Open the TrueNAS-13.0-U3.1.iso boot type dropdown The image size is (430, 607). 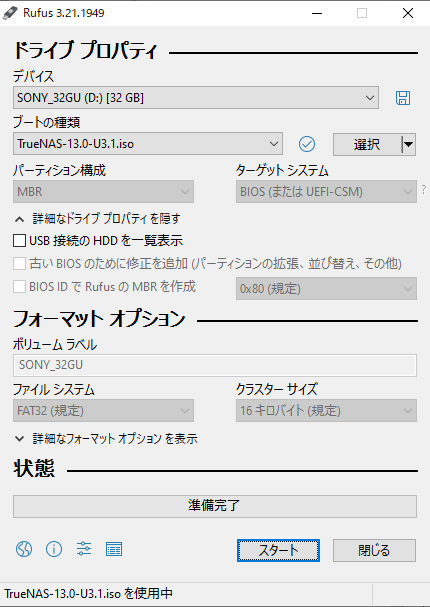(x=148, y=144)
